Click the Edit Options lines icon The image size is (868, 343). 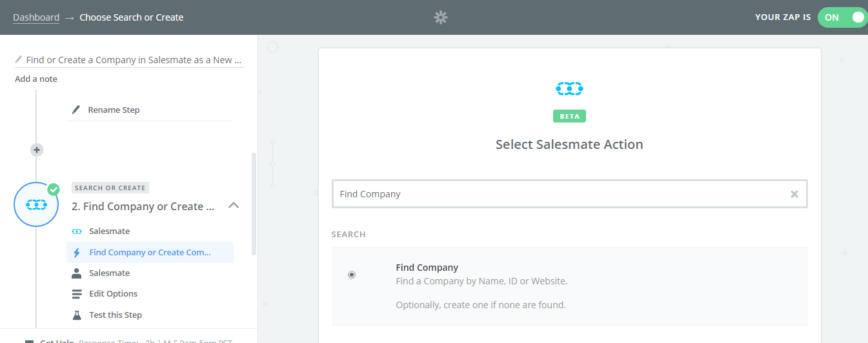pyautogui.click(x=77, y=294)
